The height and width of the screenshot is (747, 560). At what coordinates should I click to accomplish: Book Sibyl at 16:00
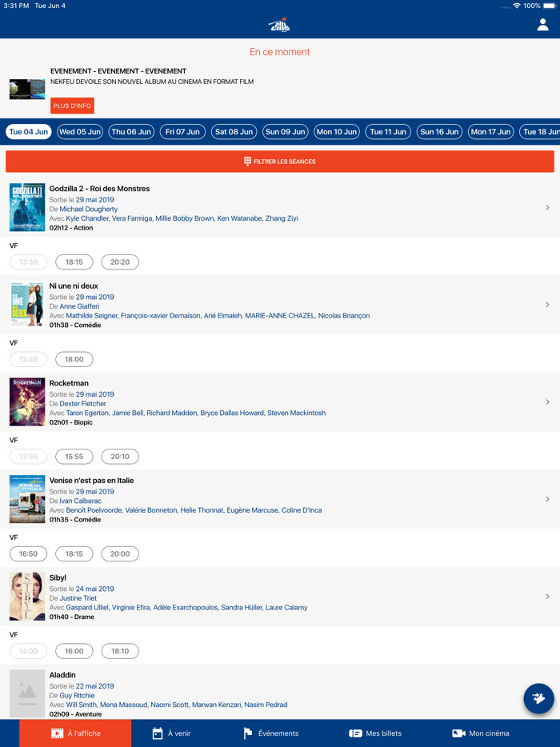click(x=74, y=651)
